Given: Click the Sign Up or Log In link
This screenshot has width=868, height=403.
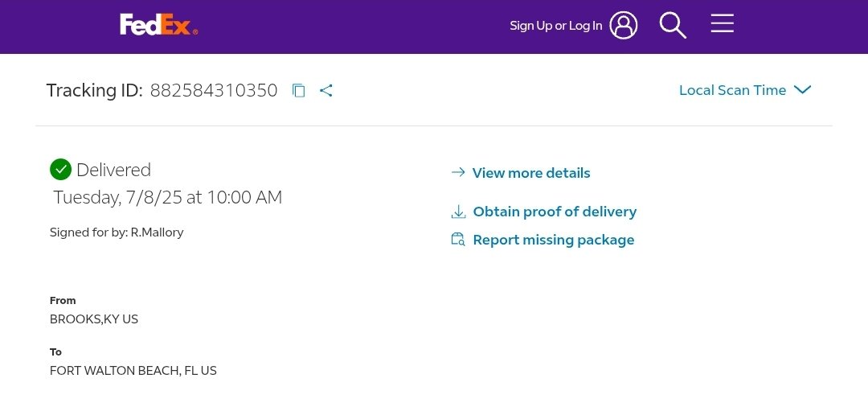Looking at the screenshot, I should [555, 26].
